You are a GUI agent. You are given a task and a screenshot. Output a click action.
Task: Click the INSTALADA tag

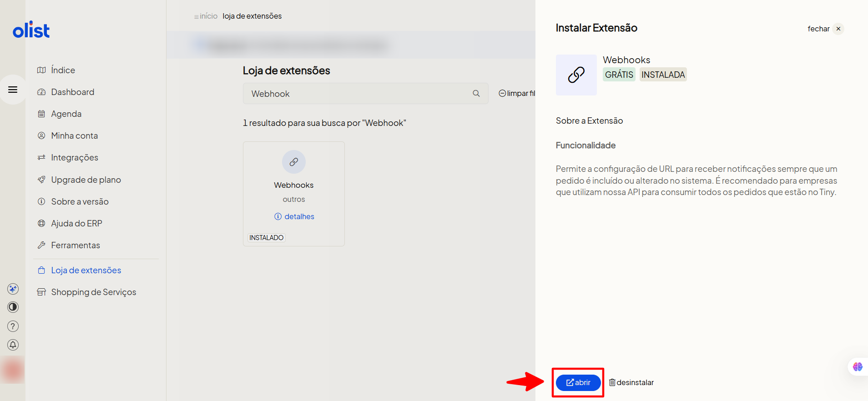(x=663, y=75)
